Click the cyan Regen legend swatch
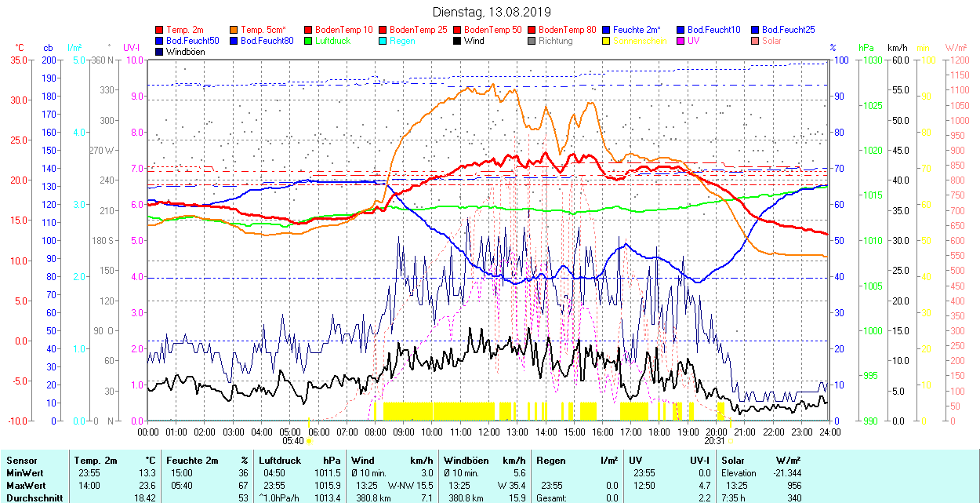Viewport: 980px width, 503px height. (383, 41)
